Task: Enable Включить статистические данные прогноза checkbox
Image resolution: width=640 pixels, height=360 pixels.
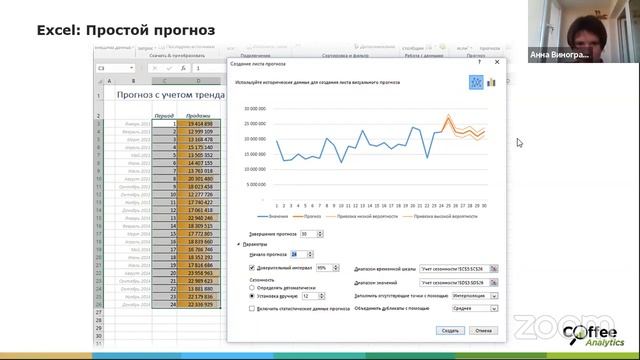Action: point(252,309)
